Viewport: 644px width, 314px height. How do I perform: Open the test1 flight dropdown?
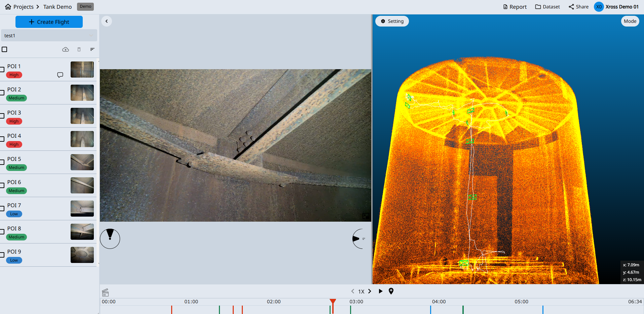pos(49,36)
